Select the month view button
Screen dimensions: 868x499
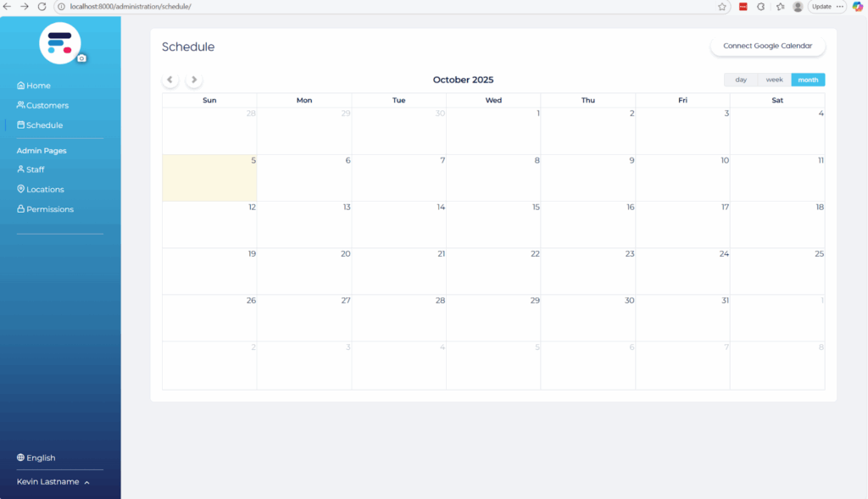[808, 80]
